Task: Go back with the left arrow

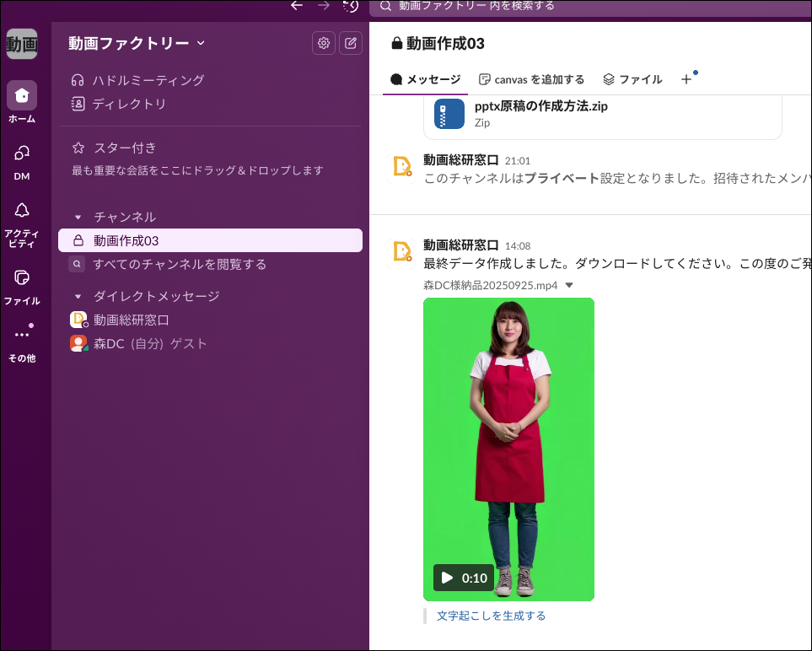Action: 296,6
